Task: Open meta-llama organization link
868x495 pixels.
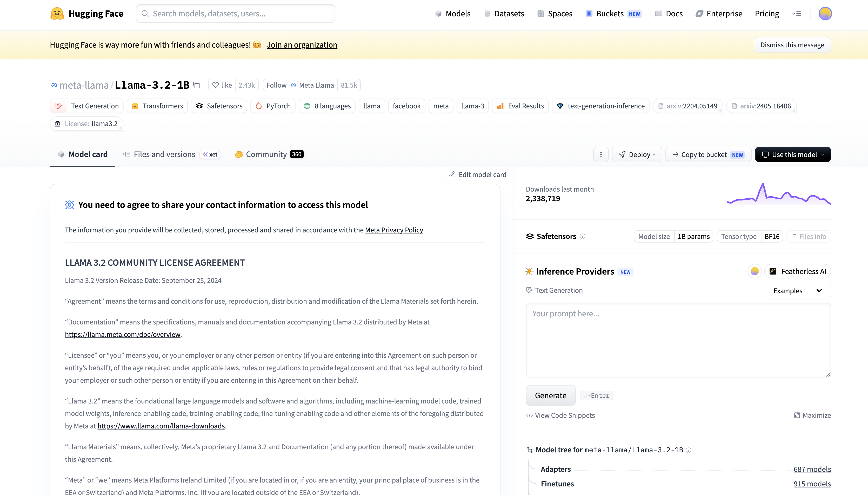Action: pos(84,85)
